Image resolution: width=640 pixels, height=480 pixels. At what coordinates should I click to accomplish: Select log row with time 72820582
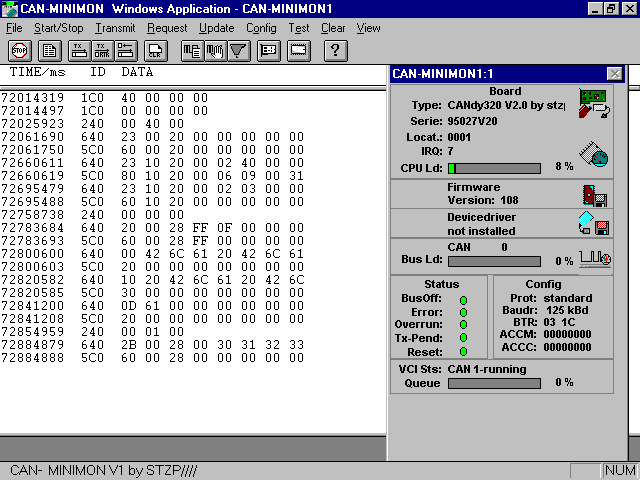pos(153,280)
